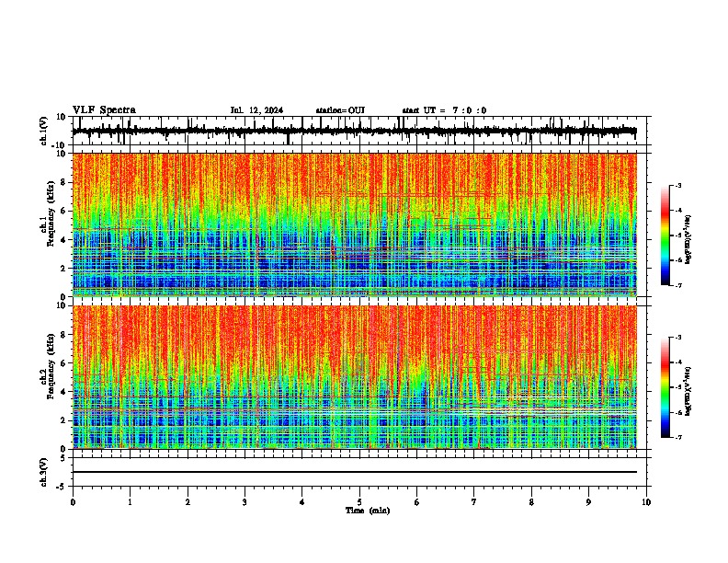Click the ch.1(V) waveform axis label
Viewport: 728px width, 563px height.
click(x=44, y=131)
